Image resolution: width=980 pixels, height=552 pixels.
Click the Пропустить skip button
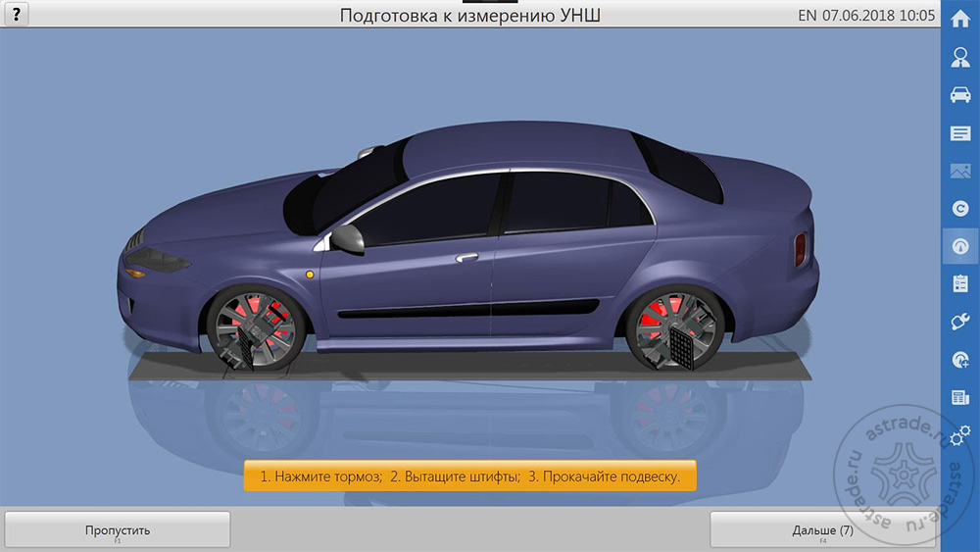tap(118, 530)
